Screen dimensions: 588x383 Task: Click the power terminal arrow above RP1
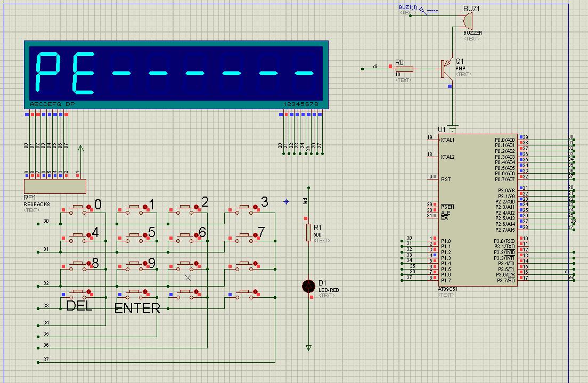80,148
